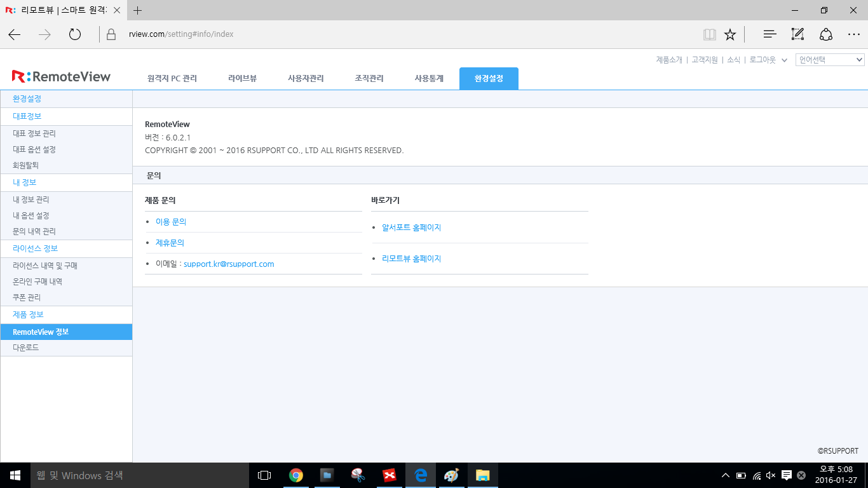Image resolution: width=868 pixels, height=488 pixels.
Task: Click the volume muted tray icon
Action: point(771,475)
